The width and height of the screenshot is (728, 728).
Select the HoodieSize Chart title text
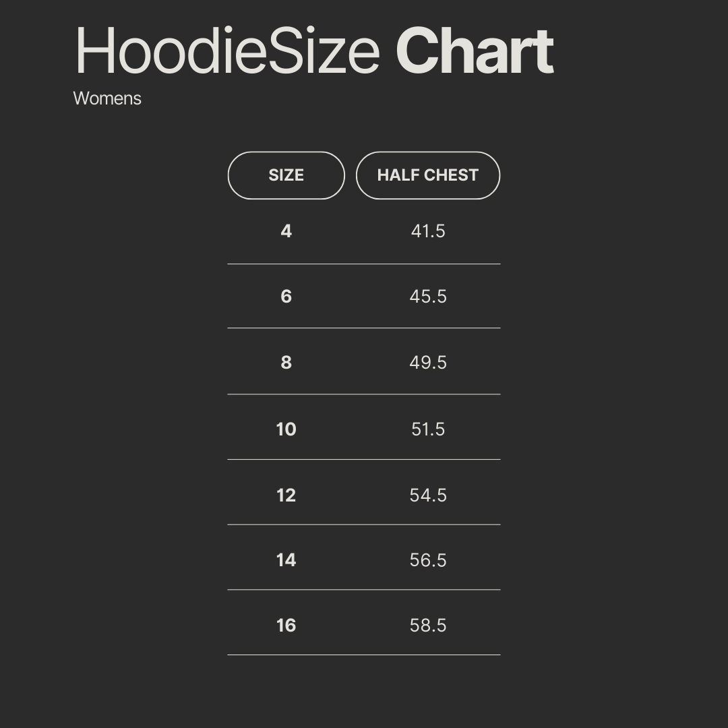point(313,51)
